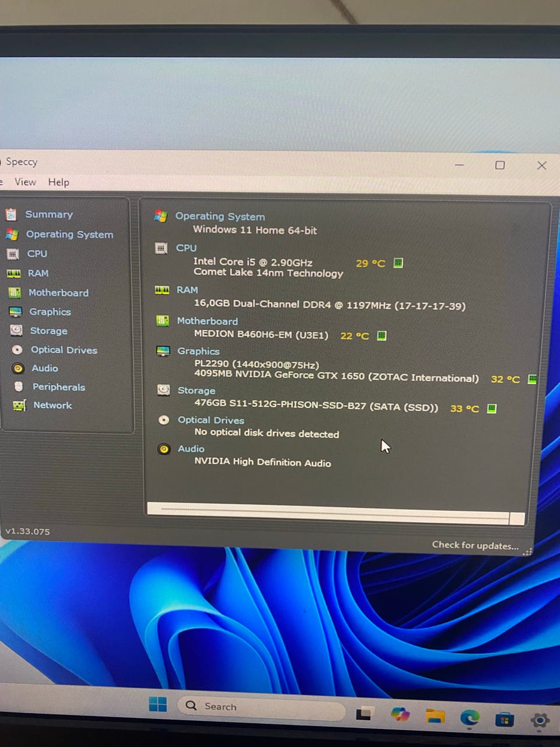Go to the RAM section in sidebar
The height and width of the screenshot is (747, 560).
click(x=38, y=273)
